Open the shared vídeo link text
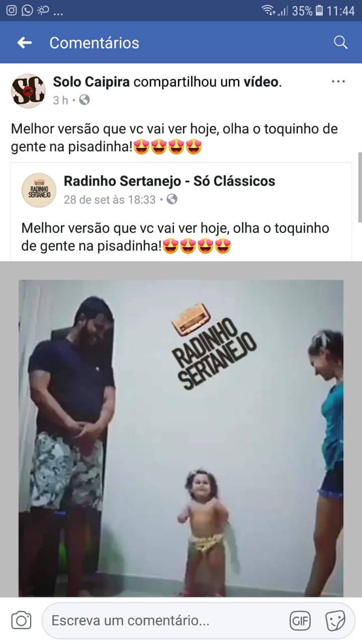 [261, 82]
